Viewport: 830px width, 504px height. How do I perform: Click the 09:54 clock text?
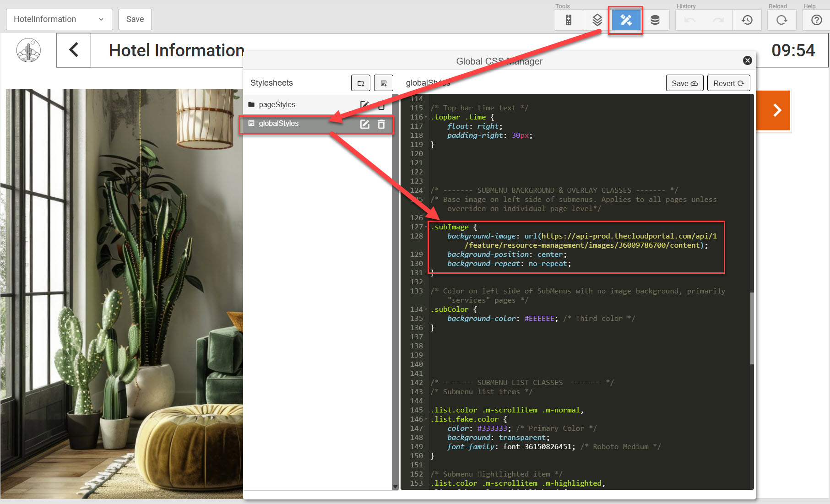[793, 50]
